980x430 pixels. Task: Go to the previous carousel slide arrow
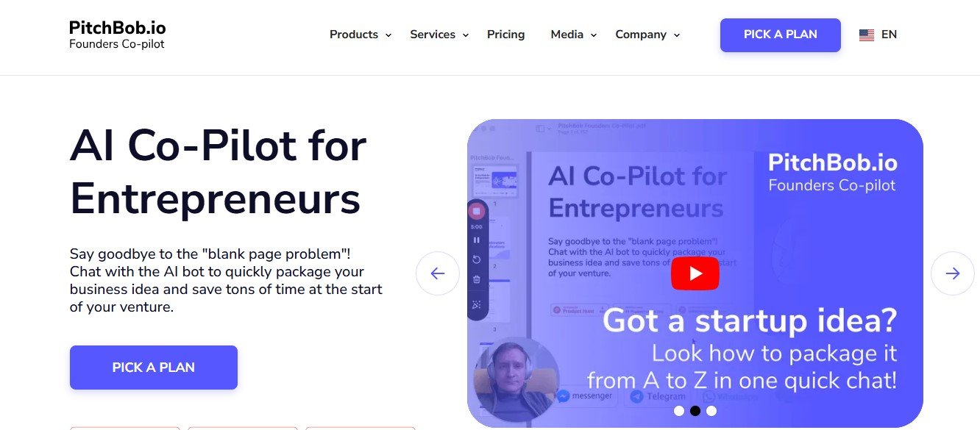point(438,273)
